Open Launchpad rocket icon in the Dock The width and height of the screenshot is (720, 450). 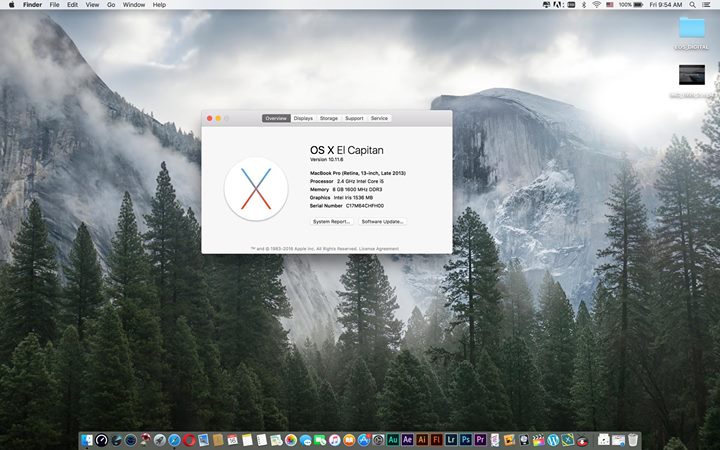click(x=160, y=440)
